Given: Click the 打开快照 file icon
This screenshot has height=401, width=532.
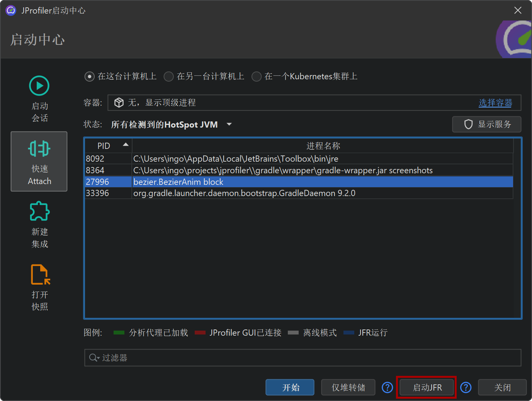Looking at the screenshot, I should (x=40, y=274).
